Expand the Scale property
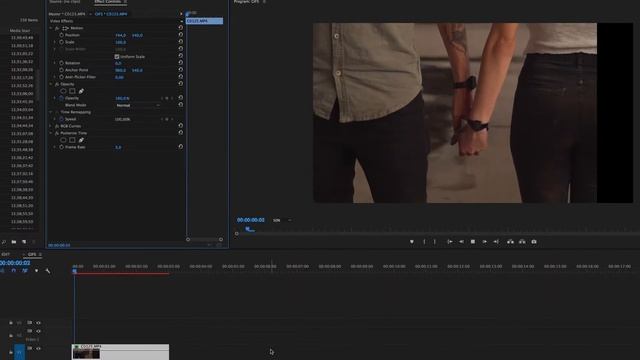This screenshot has height=360, width=640. pos(55,42)
